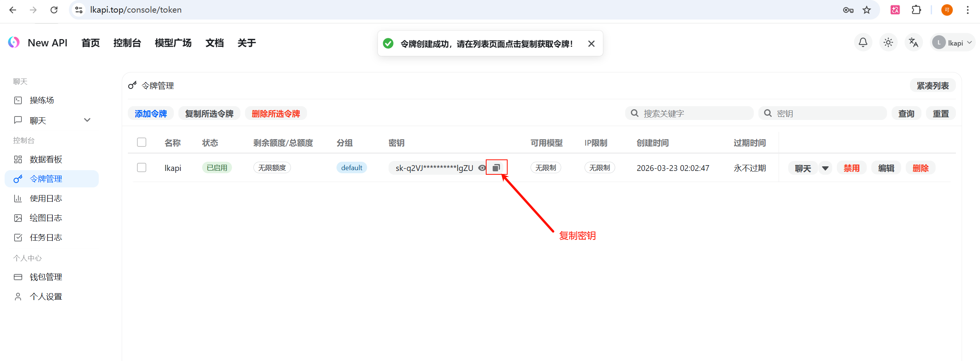Open the language switcher
Screen dimensions: 980x361
[x=913, y=43]
